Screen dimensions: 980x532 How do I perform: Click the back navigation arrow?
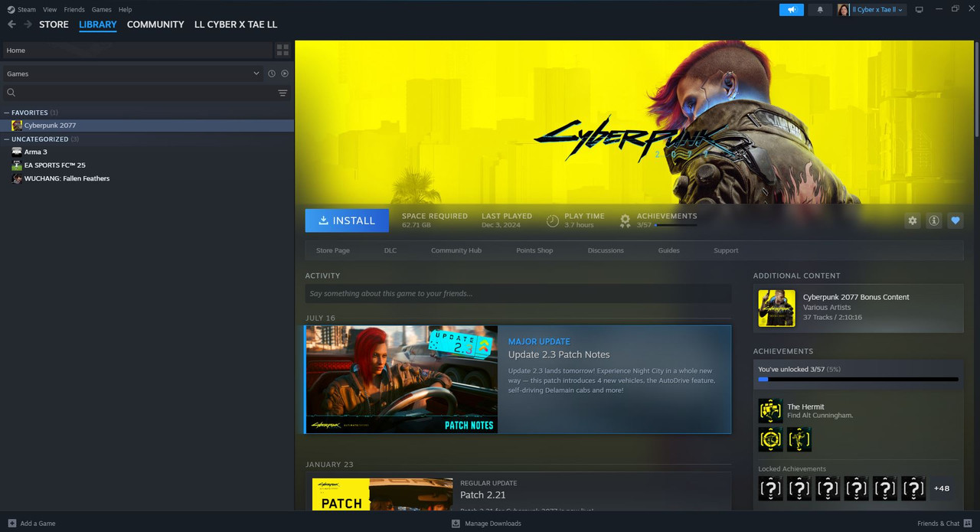[11, 24]
